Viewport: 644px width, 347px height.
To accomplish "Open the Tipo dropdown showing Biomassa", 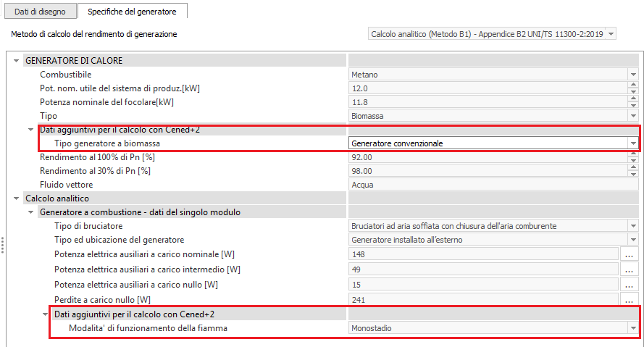I will click(633, 116).
